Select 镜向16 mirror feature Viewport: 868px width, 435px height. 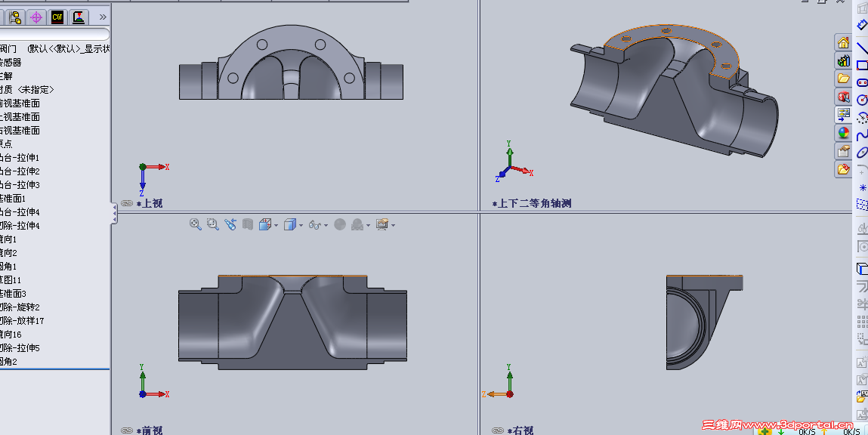click(x=11, y=335)
